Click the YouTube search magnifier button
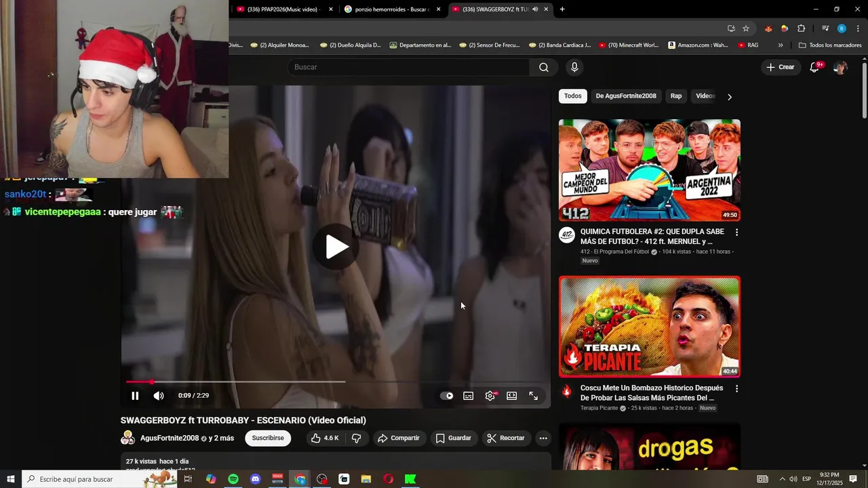 coord(544,67)
